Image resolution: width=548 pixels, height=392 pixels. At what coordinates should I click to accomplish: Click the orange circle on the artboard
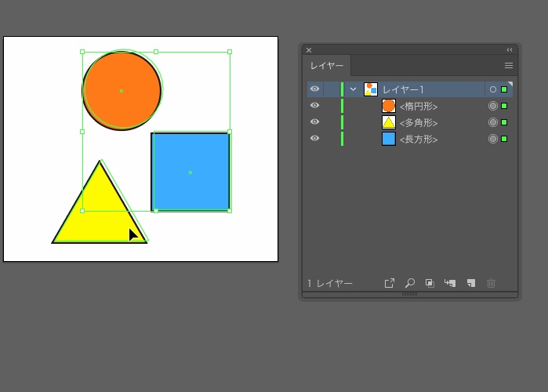122,91
